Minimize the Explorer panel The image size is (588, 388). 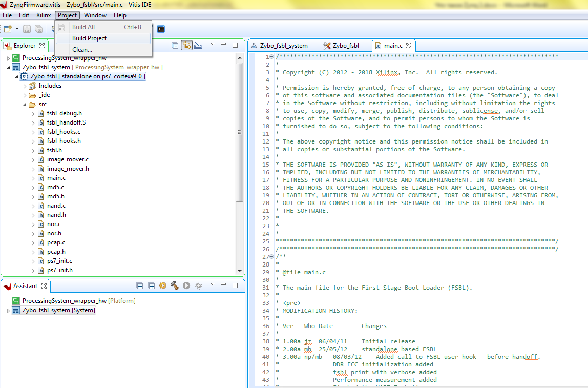pos(223,44)
